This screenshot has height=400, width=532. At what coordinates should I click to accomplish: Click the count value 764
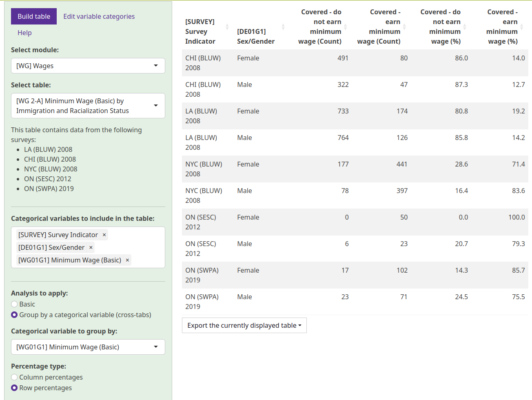pyautogui.click(x=343, y=138)
